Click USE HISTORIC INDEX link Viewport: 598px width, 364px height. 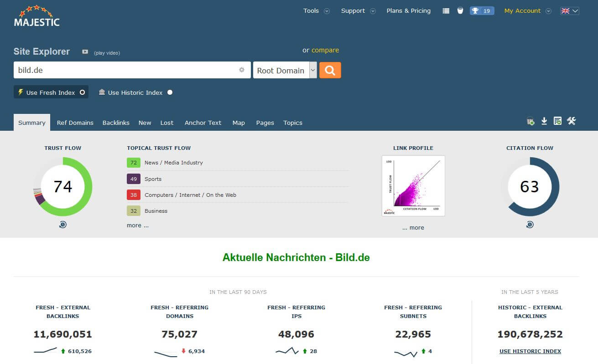(530, 351)
